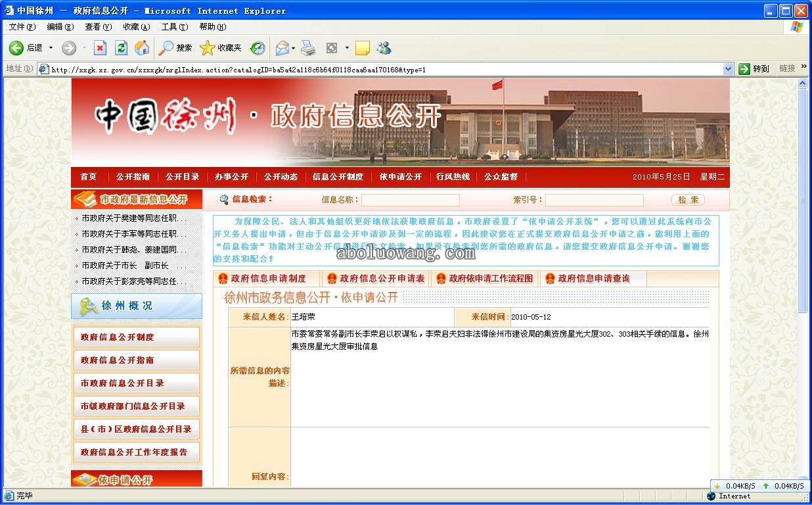Click the 检索 search button
Screen dimensions: 812x505
(x=688, y=200)
